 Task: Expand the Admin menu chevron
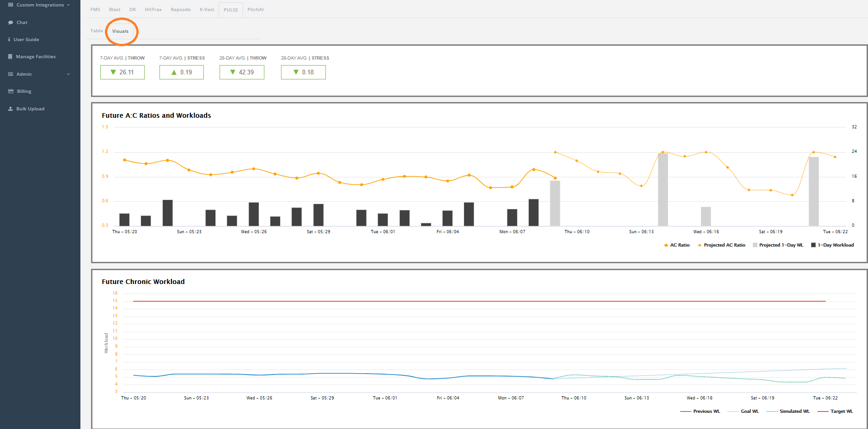(68, 74)
